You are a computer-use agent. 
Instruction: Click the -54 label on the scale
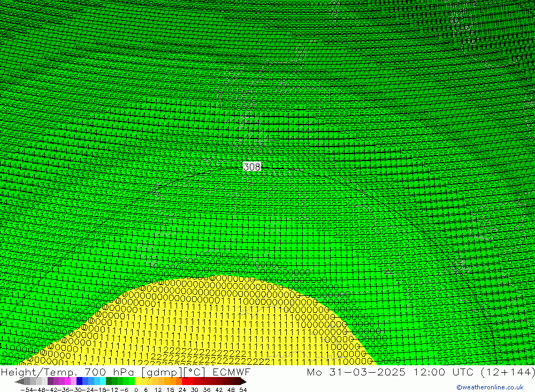27,390
